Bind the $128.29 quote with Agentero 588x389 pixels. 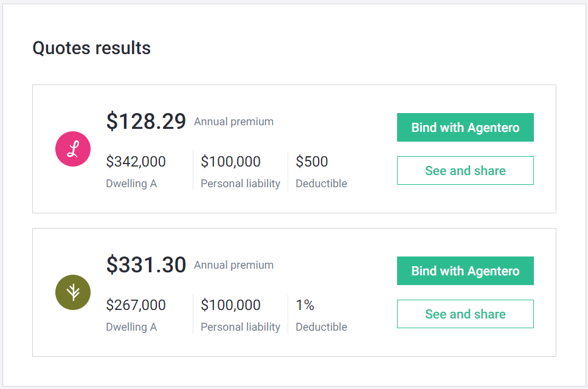click(x=465, y=128)
